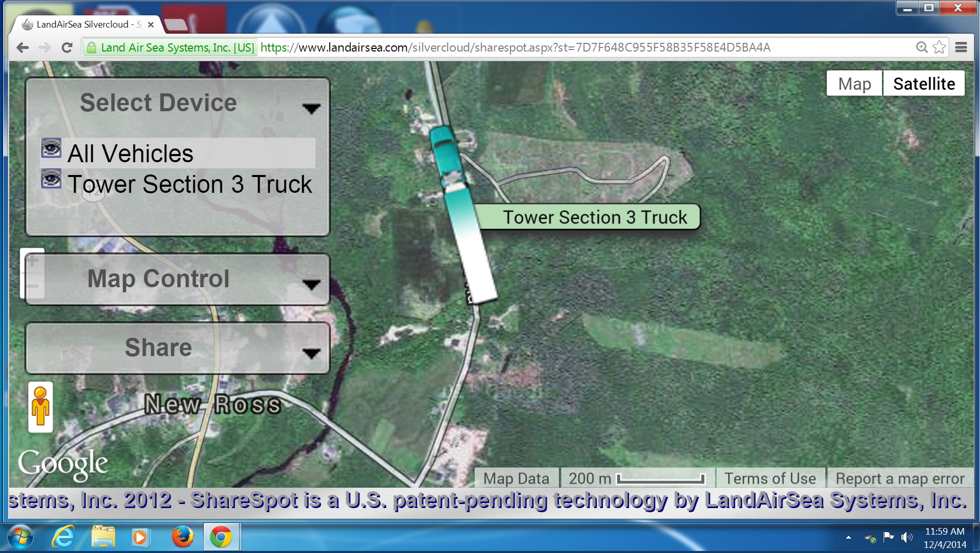The image size is (980, 553).
Task: Reload the page
Action: (67, 47)
